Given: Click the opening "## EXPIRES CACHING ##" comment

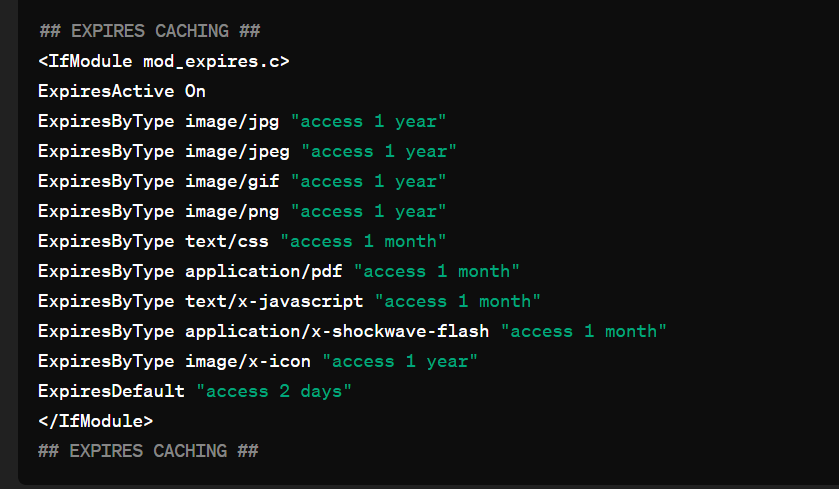Looking at the screenshot, I should click(x=148, y=31).
